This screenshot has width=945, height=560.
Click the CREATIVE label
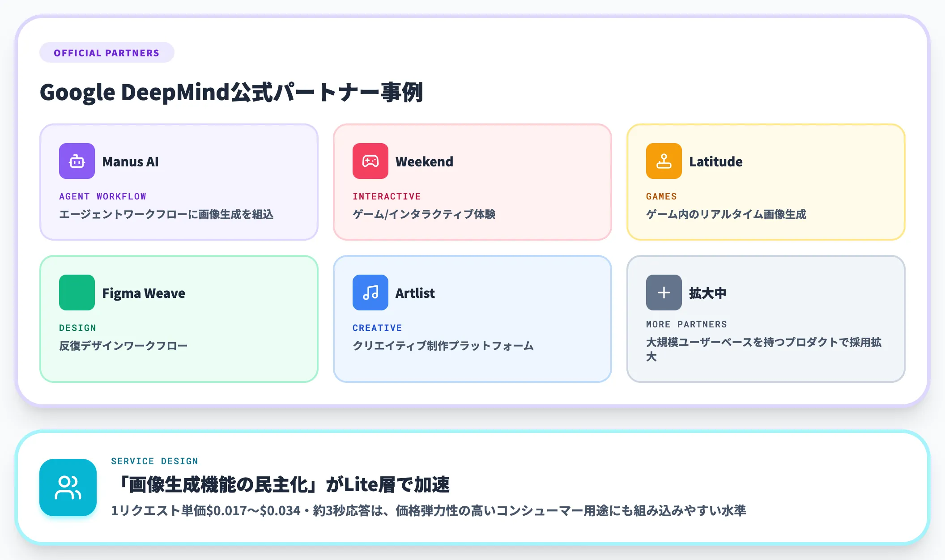[x=377, y=328]
